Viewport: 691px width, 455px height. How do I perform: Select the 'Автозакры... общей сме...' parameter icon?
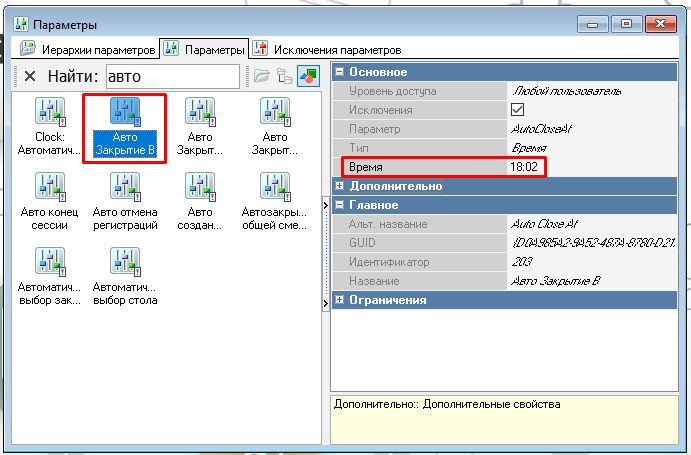click(274, 187)
